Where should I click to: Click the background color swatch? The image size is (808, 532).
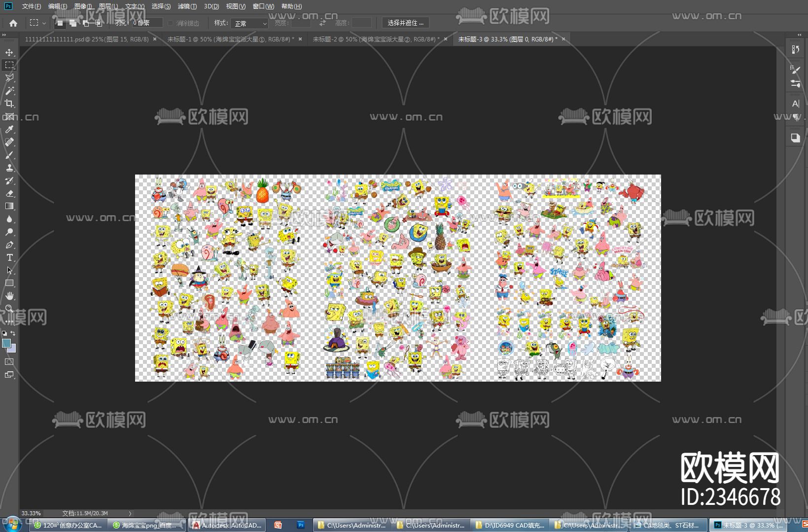tap(13, 349)
